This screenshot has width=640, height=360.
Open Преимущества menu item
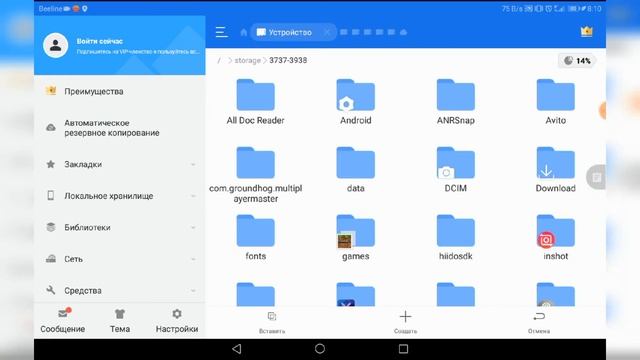pyautogui.click(x=120, y=91)
